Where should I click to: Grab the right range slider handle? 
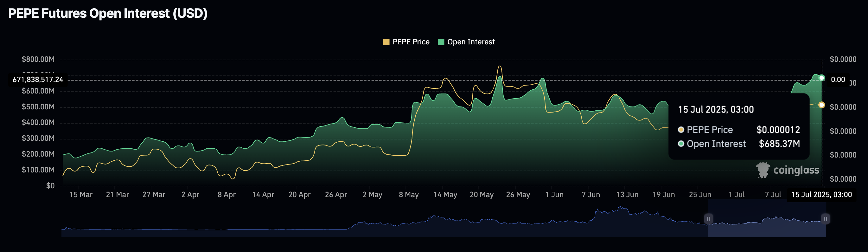(x=825, y=219)
